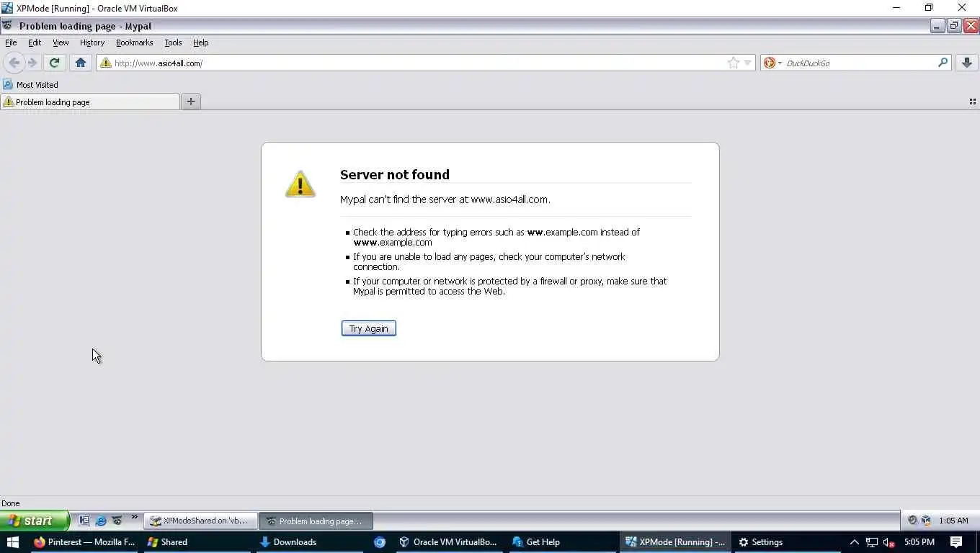The width and height of the screenshot is (980, 553).
Task: Open the View menu
Action: coord(61,42)
